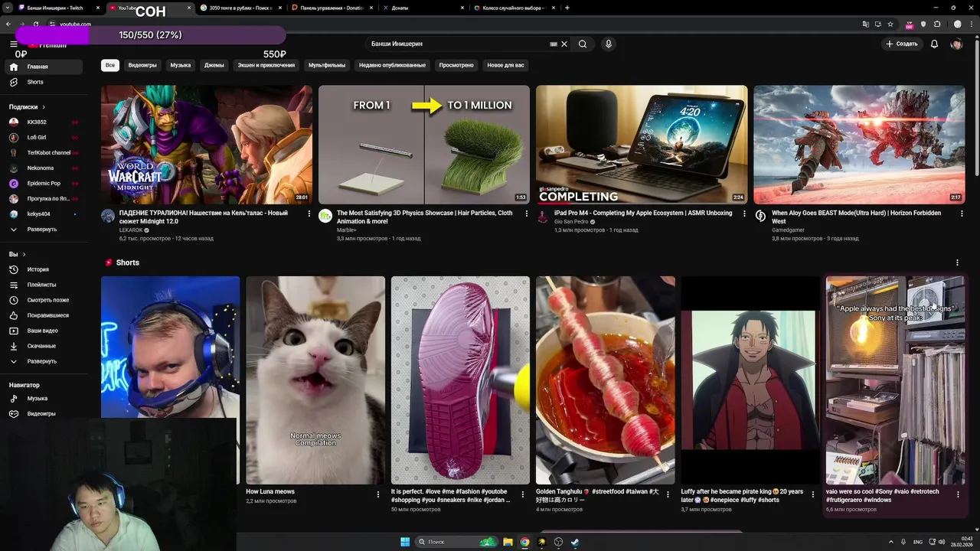Select Новое для вас filter chip
The height and width of the screenshot is (551, 980).
click(506, 65)
